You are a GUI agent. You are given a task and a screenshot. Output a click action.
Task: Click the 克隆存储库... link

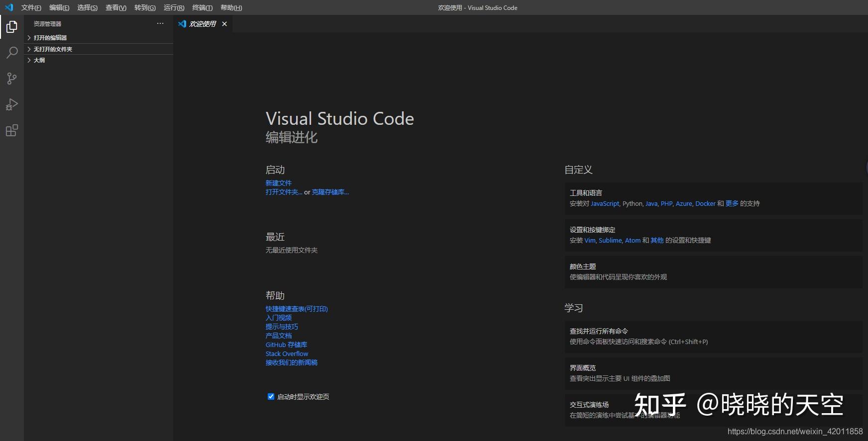(x=330, y=192)
